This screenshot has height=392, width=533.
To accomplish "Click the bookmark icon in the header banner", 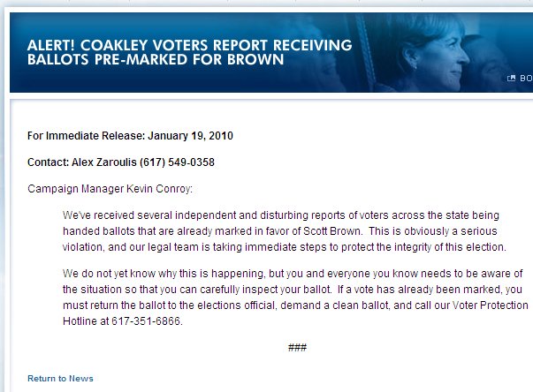I will [511, 78].
